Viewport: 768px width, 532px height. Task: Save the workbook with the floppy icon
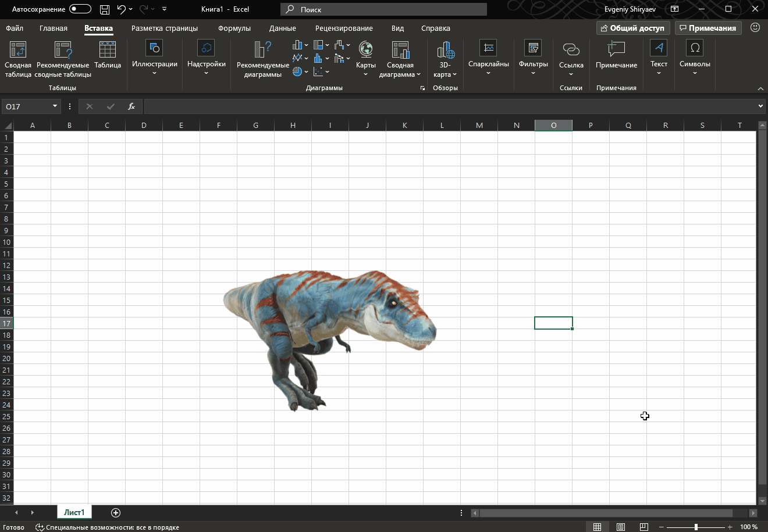105,9
